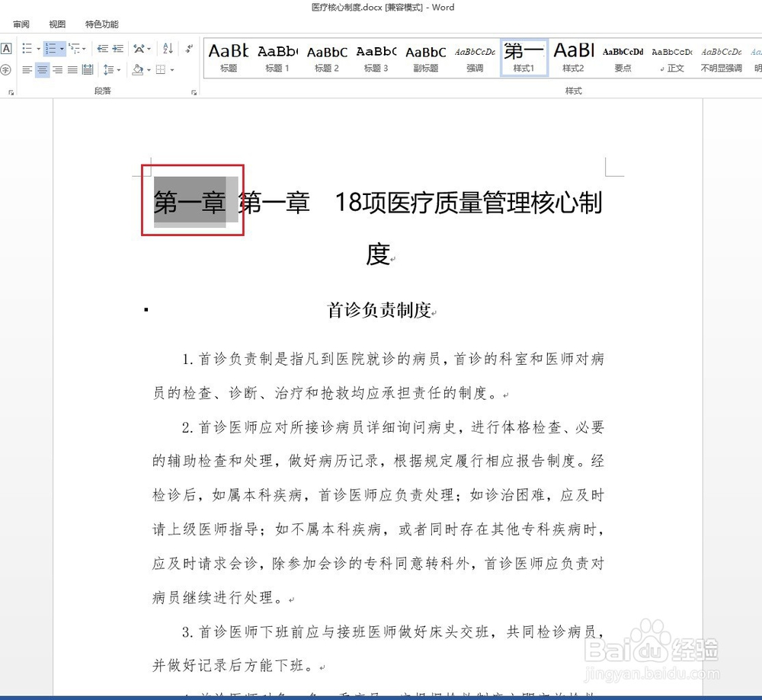Click the character border A icon

pos(6,49)
